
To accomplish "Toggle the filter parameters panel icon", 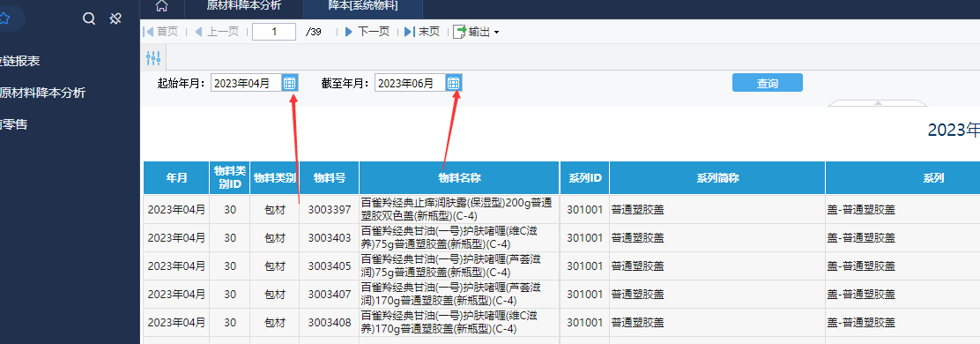I will coord(153,58).
